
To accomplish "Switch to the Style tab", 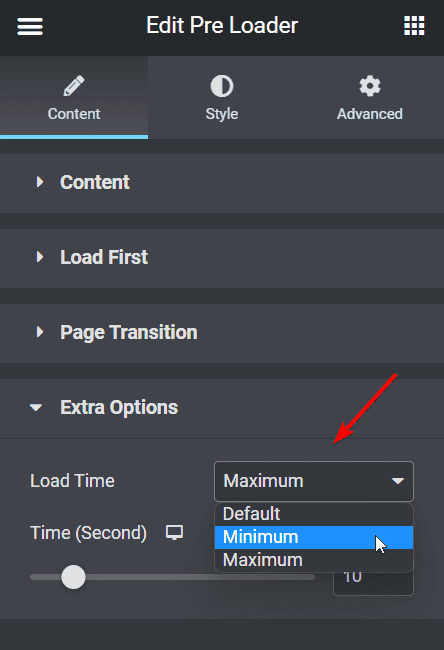I will [222, 97].
